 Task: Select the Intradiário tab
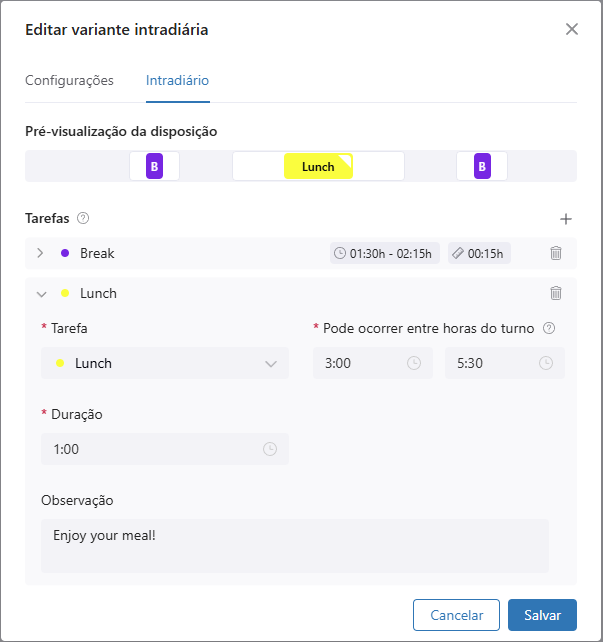177,80
